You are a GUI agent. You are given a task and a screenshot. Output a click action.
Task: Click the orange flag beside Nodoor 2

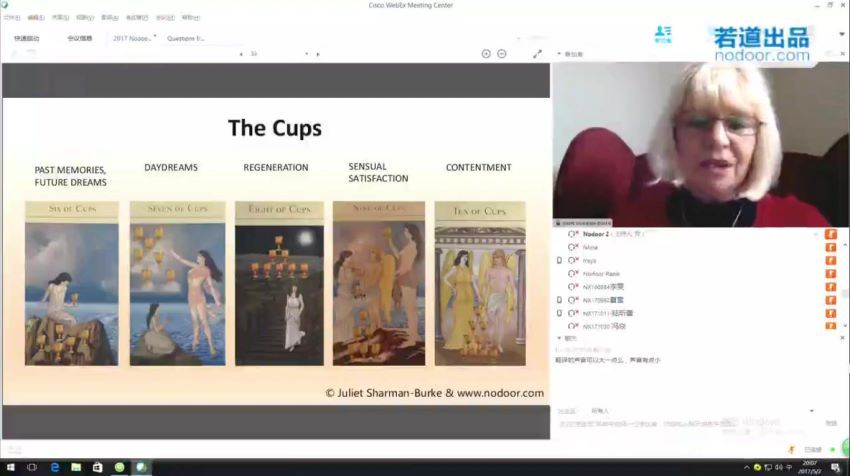click(830, 234)
